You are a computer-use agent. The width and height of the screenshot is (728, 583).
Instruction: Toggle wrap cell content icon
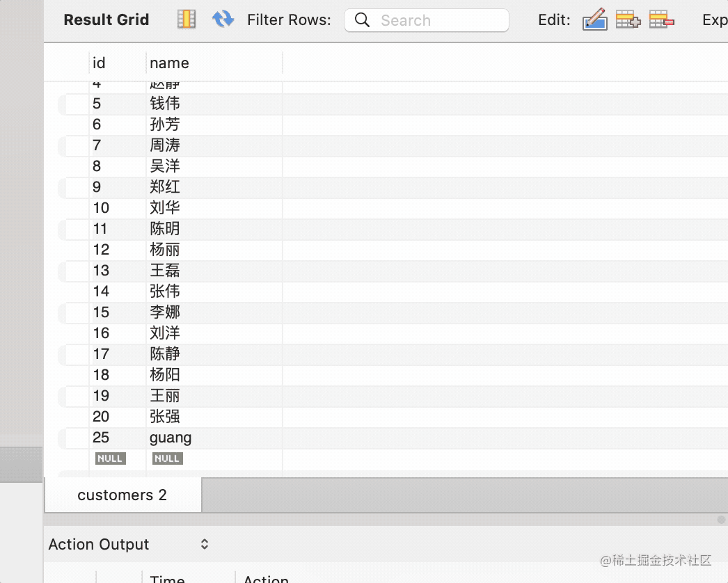[x=187, y=19]
